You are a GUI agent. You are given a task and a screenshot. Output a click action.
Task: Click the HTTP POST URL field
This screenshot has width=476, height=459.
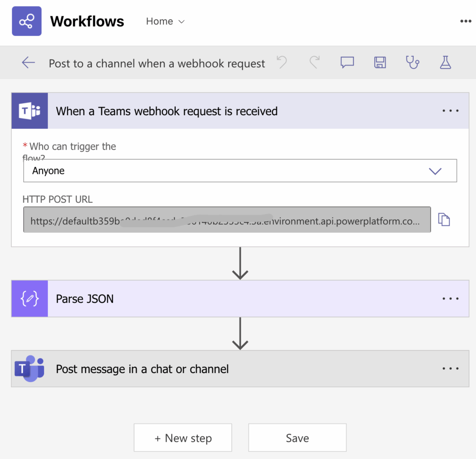[x=226, y=220]
